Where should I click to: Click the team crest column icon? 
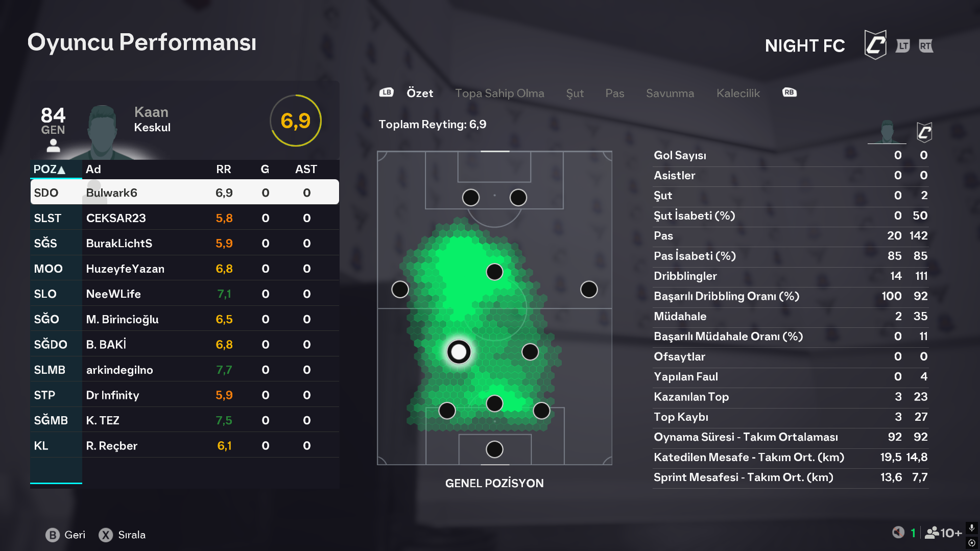(924, 132)
